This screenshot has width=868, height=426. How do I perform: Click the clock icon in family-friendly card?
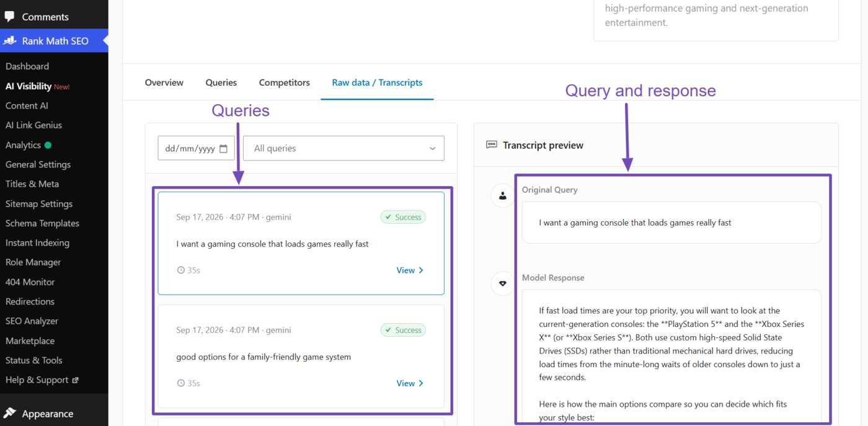(180, 383)
